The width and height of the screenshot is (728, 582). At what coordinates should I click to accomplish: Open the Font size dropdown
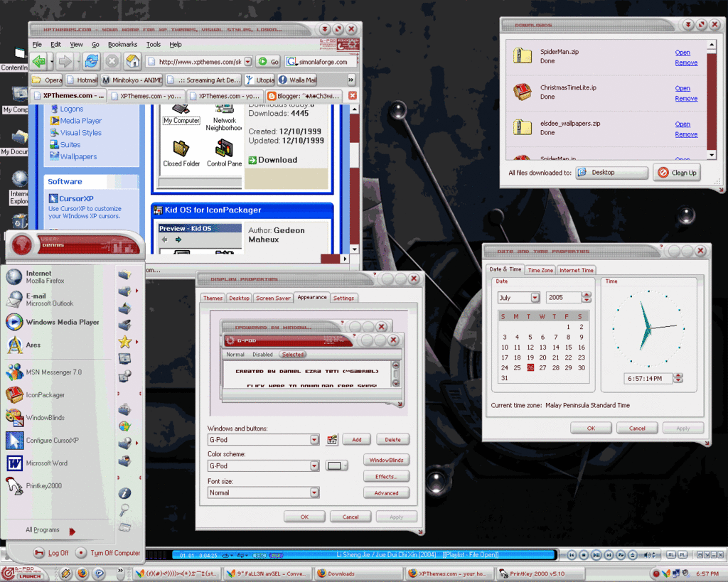(x=314, y=492)
